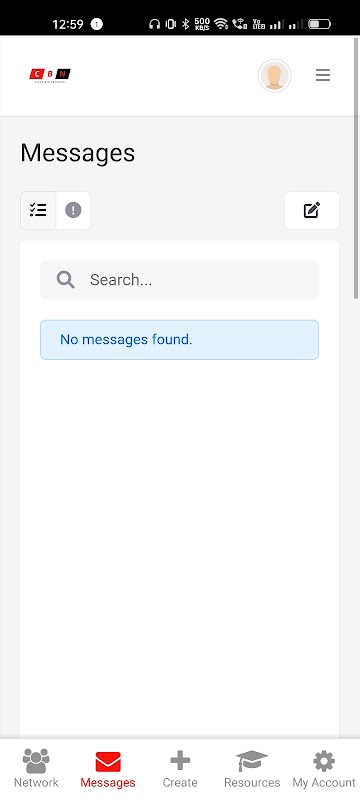Image resolution: width=360 pixels, height=800 pixels.
Task: Focus the Search messages field
Action: pos(179,280)
